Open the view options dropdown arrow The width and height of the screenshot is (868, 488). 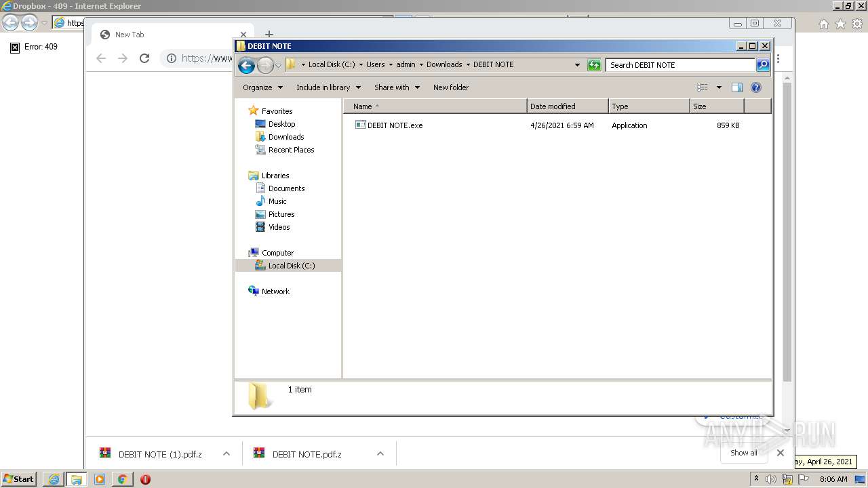pos(719,87)
